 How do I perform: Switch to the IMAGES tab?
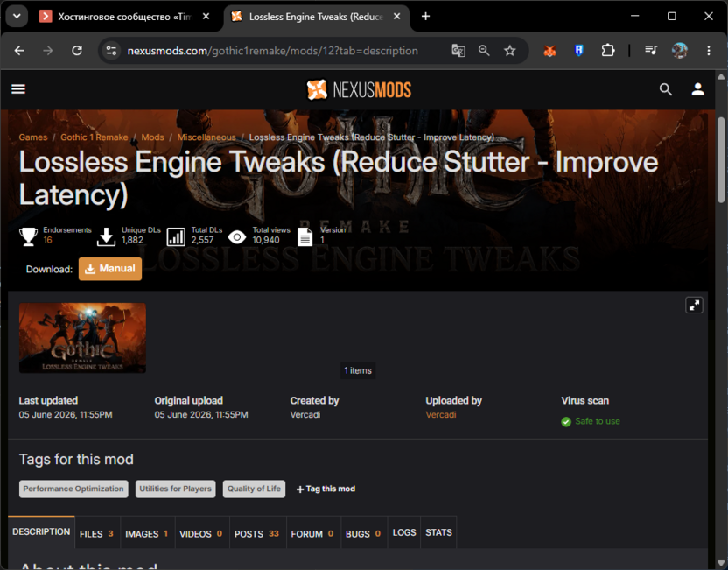[x=147, y=533]
